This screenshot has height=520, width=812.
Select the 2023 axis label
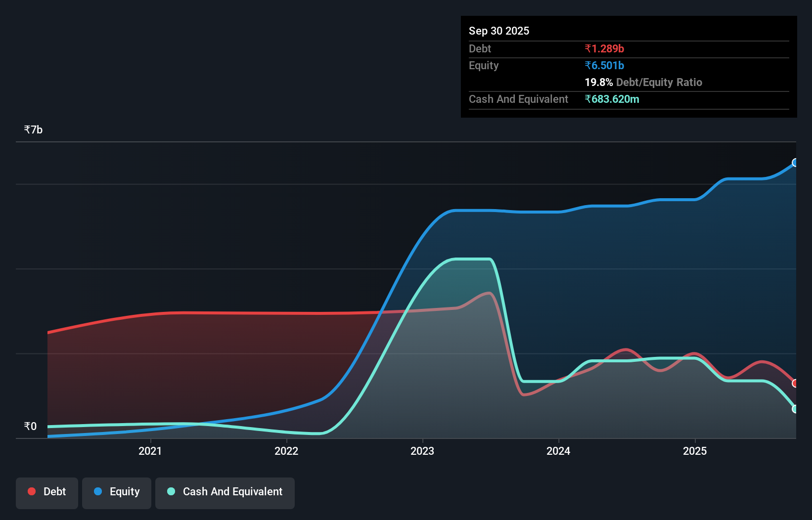pyautogui.click(x=422, y=451)
